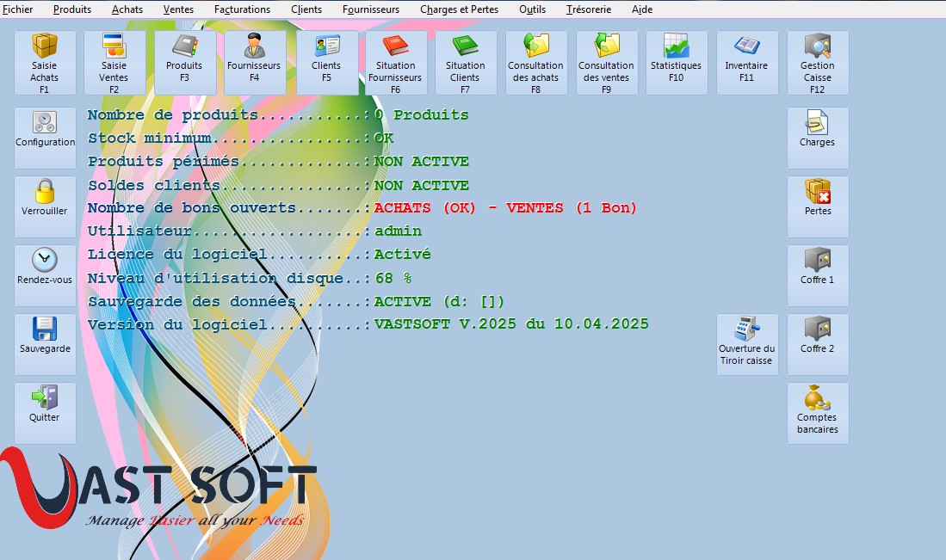Open the Facturations menu
The height and width of the screenshot is (560, 946).
pos(242,9)
